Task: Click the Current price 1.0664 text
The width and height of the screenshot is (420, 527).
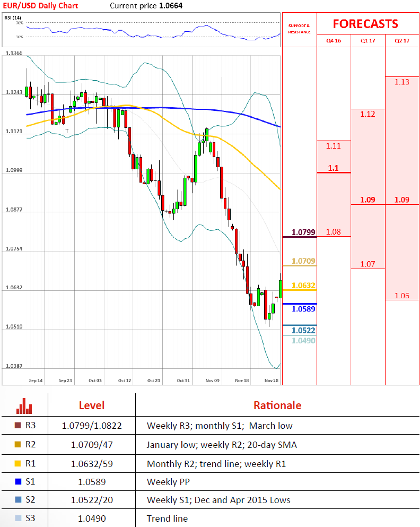Action: pos(146,6)
